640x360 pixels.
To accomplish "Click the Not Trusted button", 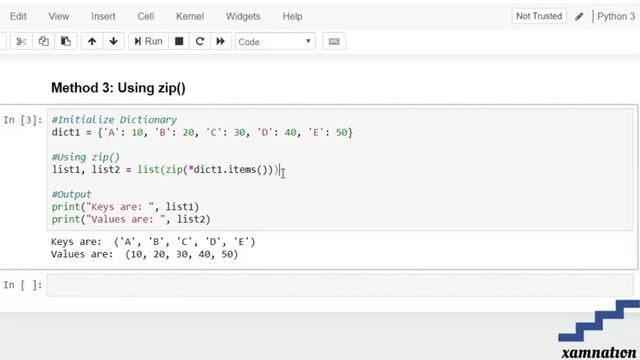I will pos(539,16).
